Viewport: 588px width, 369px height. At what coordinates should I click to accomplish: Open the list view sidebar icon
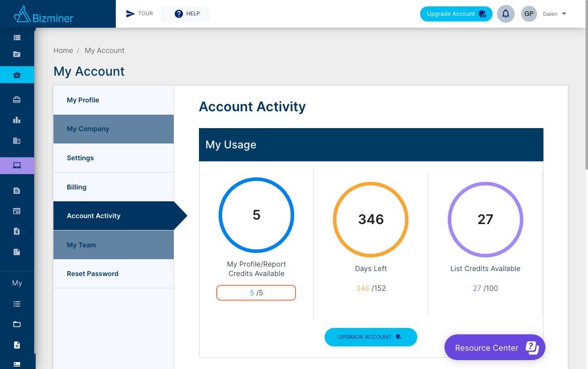coord(17,38)
